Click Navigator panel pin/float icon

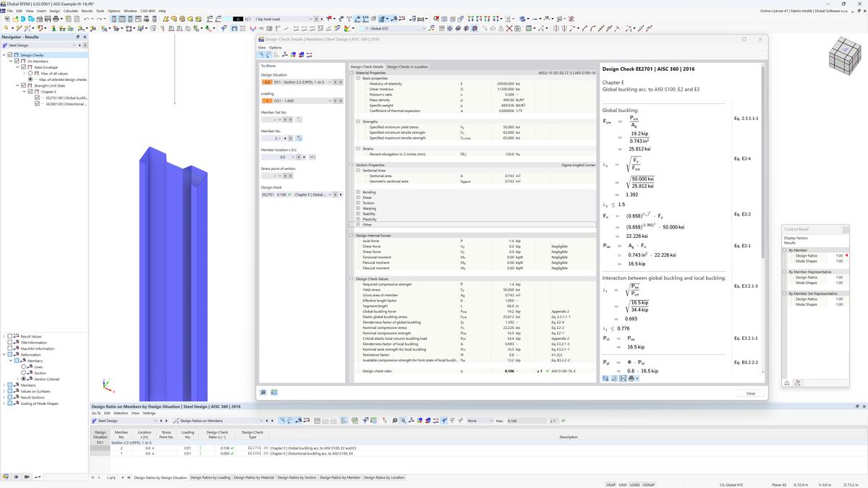pyautogui.click(x=78, y=37)
